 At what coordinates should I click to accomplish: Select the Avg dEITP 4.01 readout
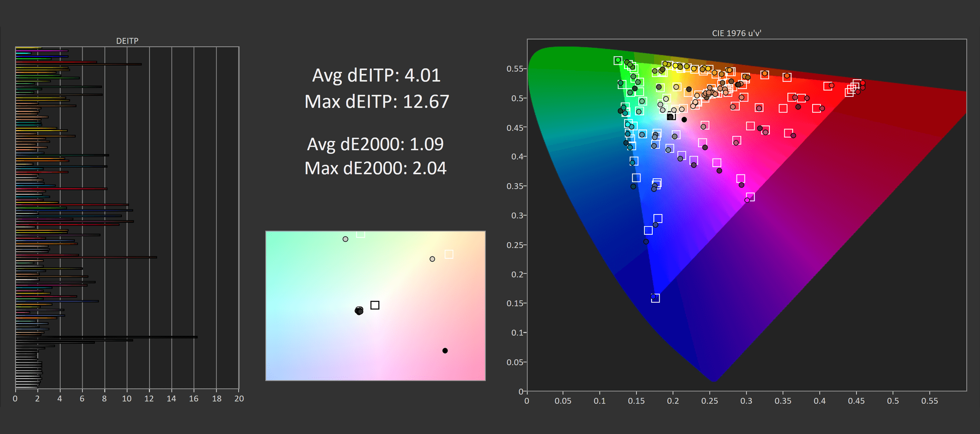click(376, 75)
